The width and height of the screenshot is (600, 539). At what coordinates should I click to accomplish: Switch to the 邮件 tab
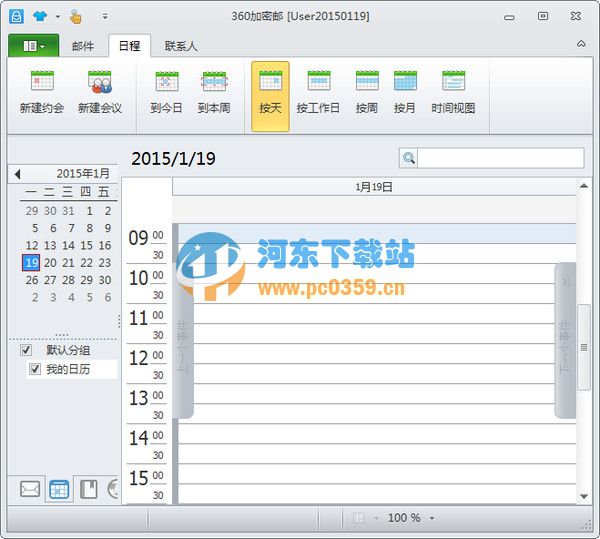tap(83, 46)
